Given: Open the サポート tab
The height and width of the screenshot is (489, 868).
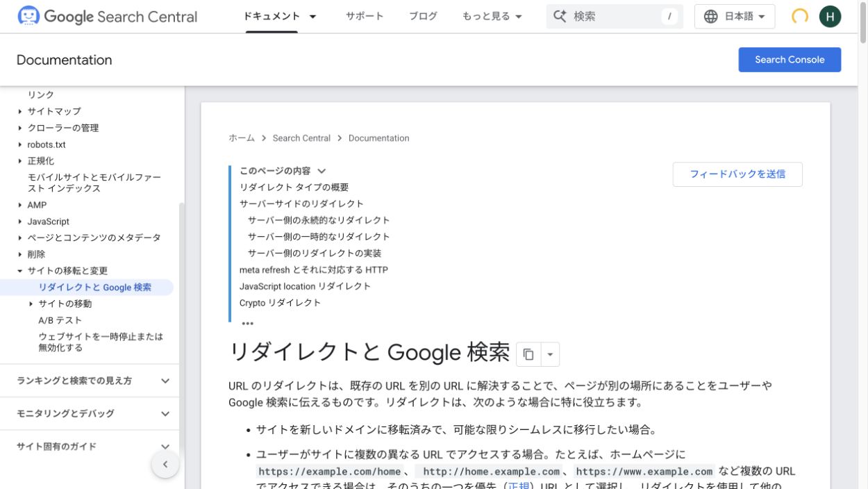Looking at the screenshot, I should pyautogui.click(x=365, y=16).
